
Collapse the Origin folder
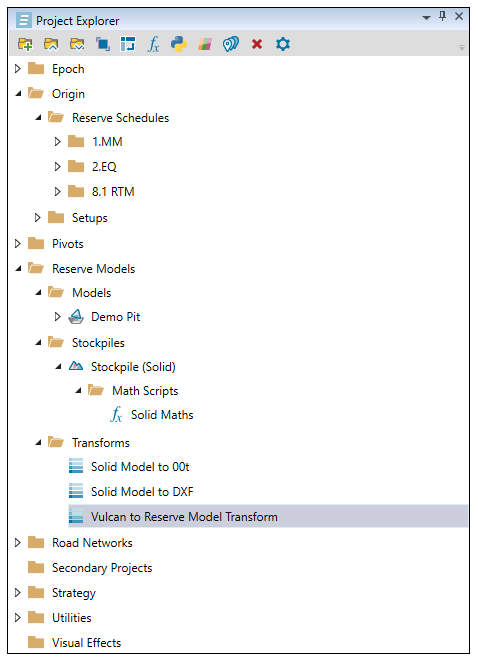pyautogui.click(x=18, y=93)
